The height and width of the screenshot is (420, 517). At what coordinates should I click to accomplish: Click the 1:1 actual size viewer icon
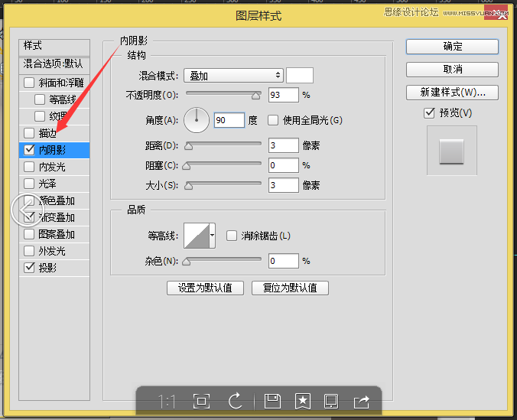pyautogui.click(x=167, y=402)
